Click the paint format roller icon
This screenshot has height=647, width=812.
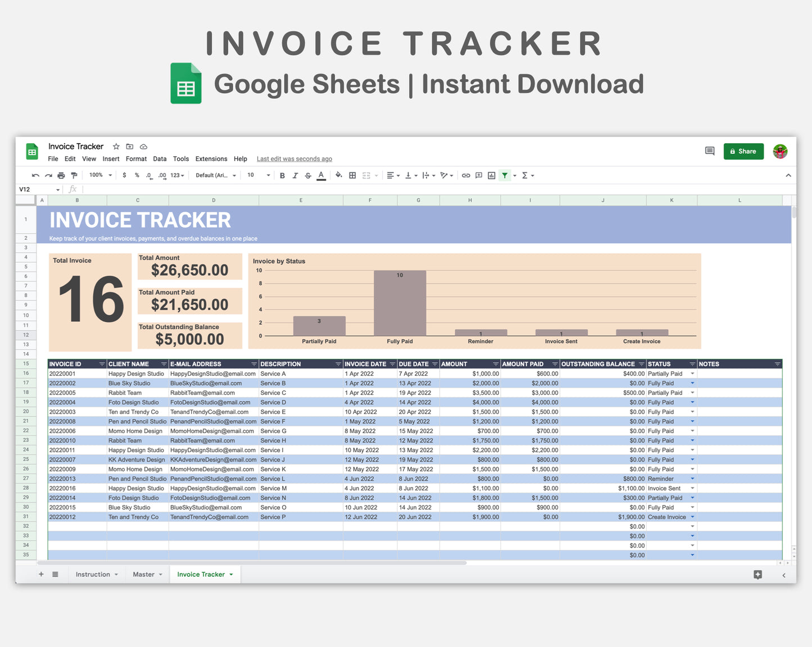point(74,176)
